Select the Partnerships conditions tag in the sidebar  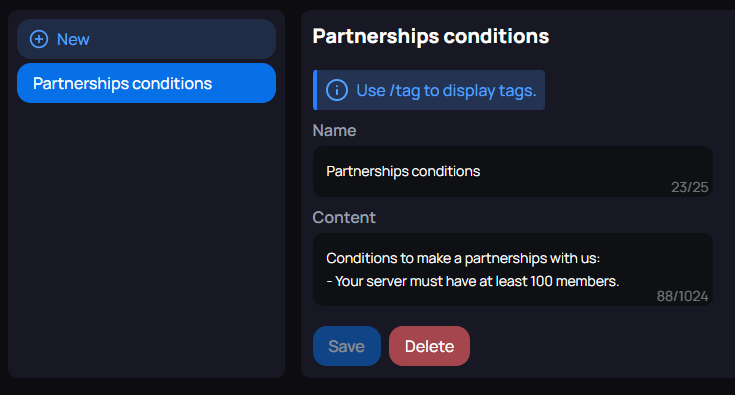tap(146, 83)
